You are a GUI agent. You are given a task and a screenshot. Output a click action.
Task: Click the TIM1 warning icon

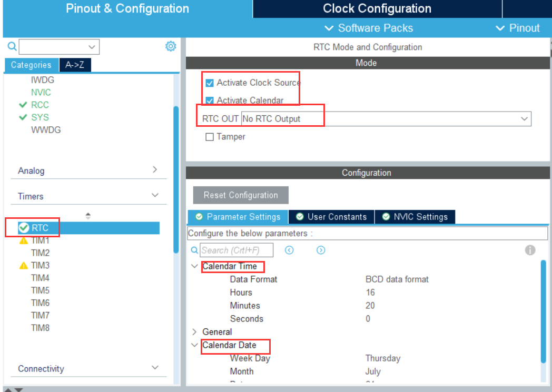pos(23,240)
